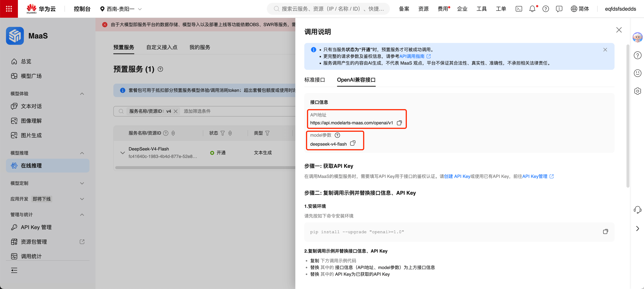Select the 预置服务 tab
This screenshot has height=289, width=644.
pos(124,47)
